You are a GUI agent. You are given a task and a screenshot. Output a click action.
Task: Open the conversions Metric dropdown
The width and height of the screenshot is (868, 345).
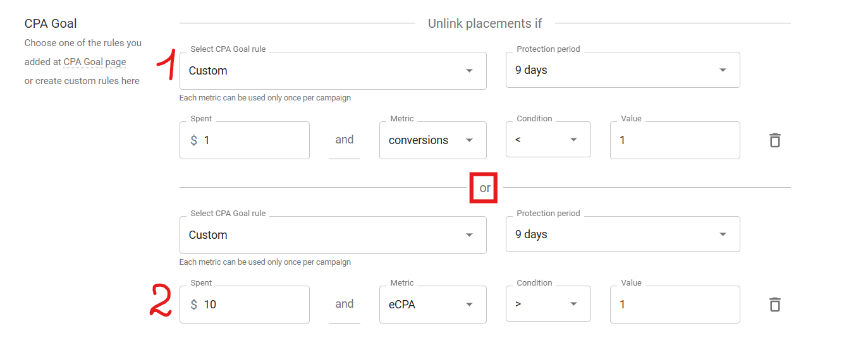432,140
